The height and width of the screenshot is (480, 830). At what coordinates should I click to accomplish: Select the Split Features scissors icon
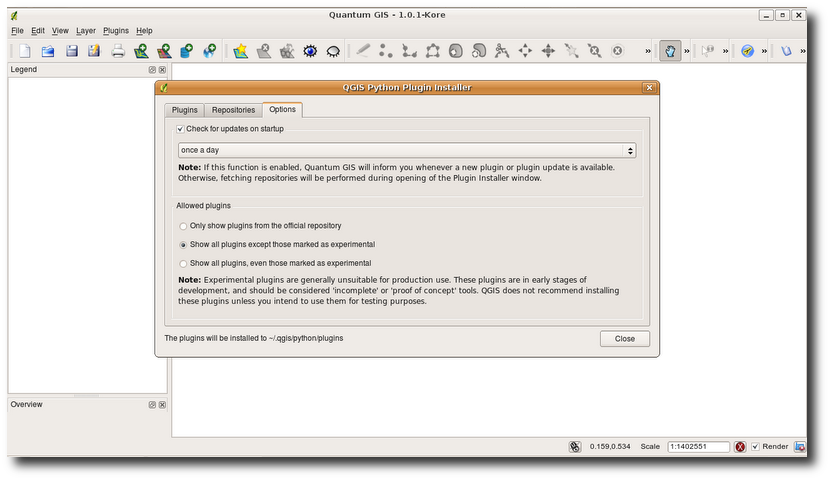(502, 51)
